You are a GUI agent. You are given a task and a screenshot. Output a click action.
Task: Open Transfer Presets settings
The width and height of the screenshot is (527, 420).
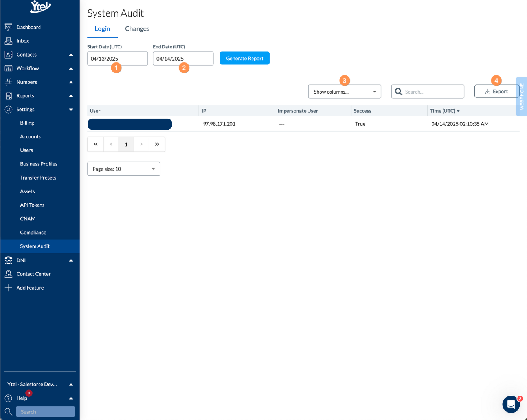(38, 178)
